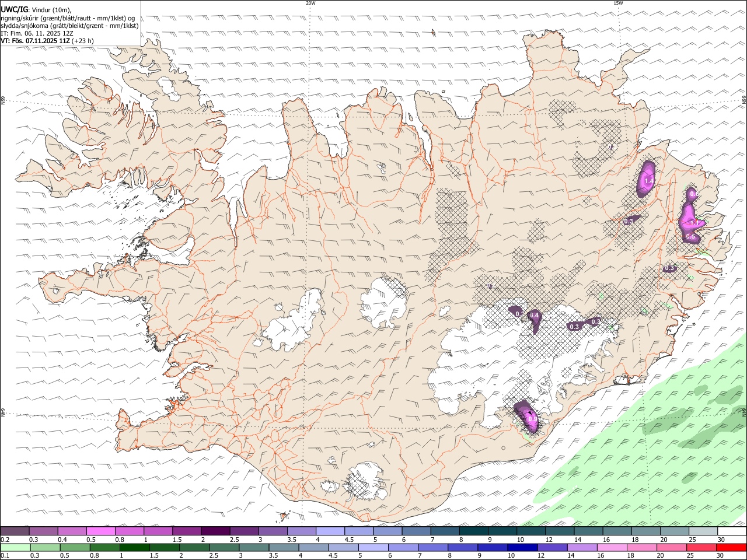
Task: Click the 'IT: Fim. 06. 11. 2025 12Z' line
Action: tap(37, 33)
